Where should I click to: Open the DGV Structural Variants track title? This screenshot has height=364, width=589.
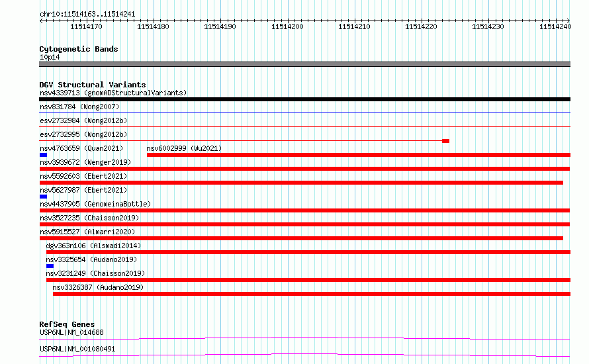point(93,85)
